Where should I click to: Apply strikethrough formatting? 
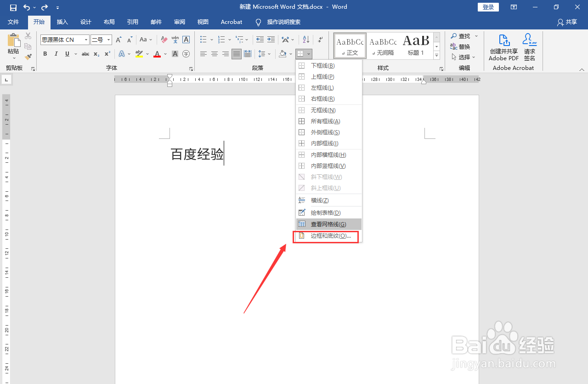tap(85, 54)
